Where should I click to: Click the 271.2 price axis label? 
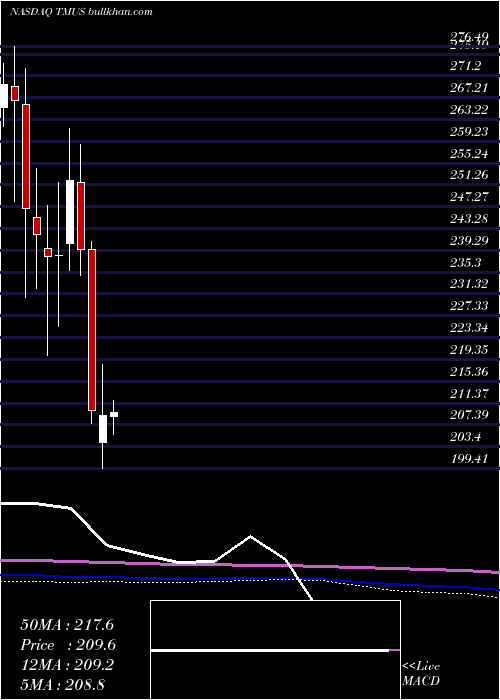[465, 66]
